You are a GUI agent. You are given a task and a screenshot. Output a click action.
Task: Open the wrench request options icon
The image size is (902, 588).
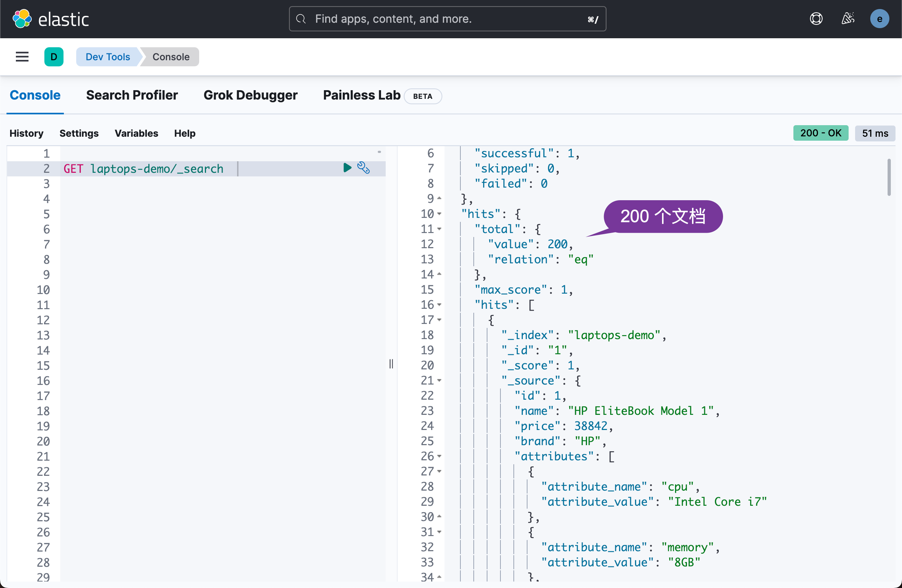point(363,168)
